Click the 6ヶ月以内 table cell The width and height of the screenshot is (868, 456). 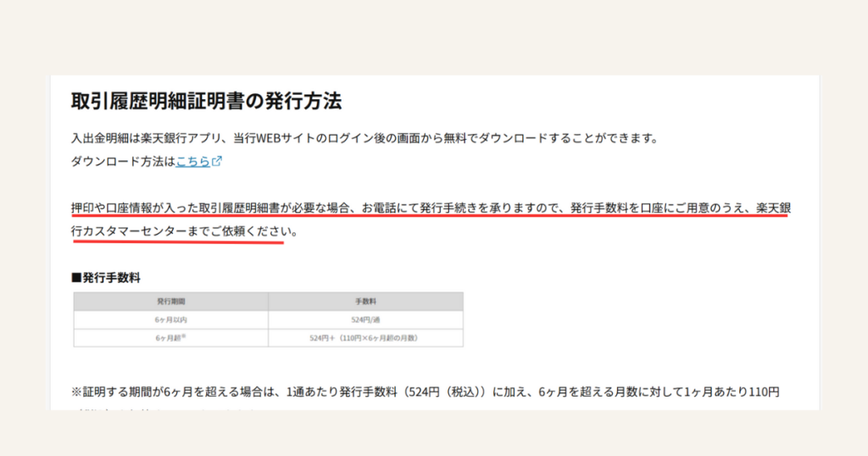click(170, 320)
